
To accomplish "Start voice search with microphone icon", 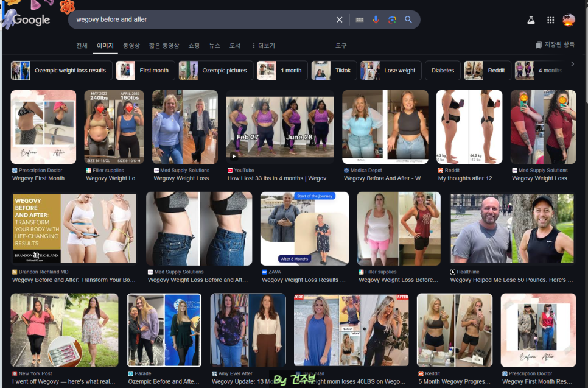I will (x=376, y=19).
